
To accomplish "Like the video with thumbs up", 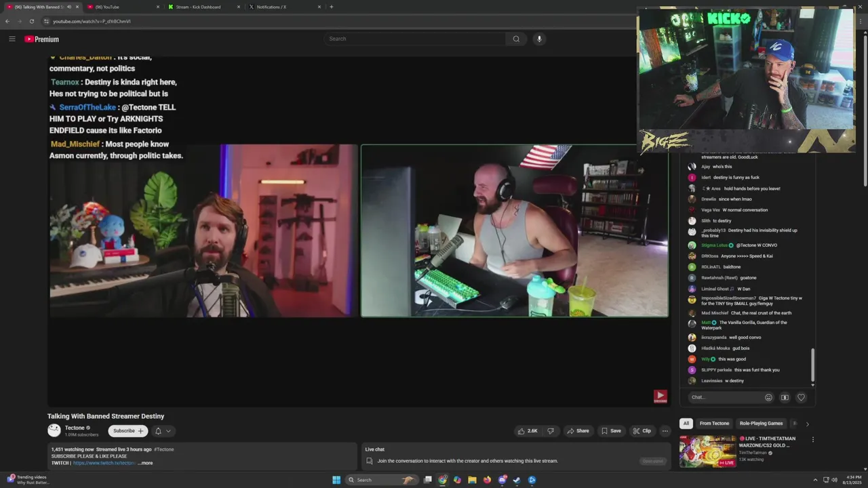I will click(528, 431).
